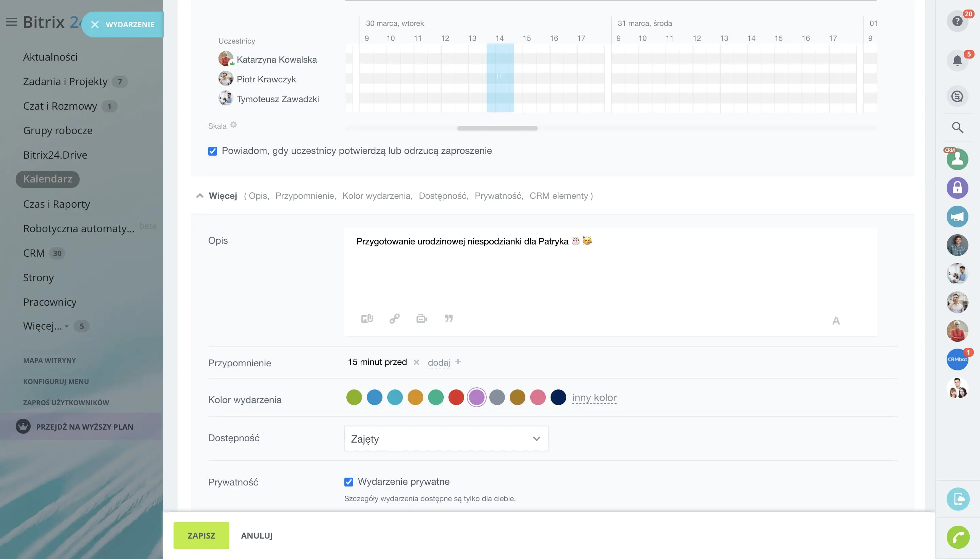Click the attach file icon in description editor
This screenshot has width=980, height=559.
[x=367, y=318]
